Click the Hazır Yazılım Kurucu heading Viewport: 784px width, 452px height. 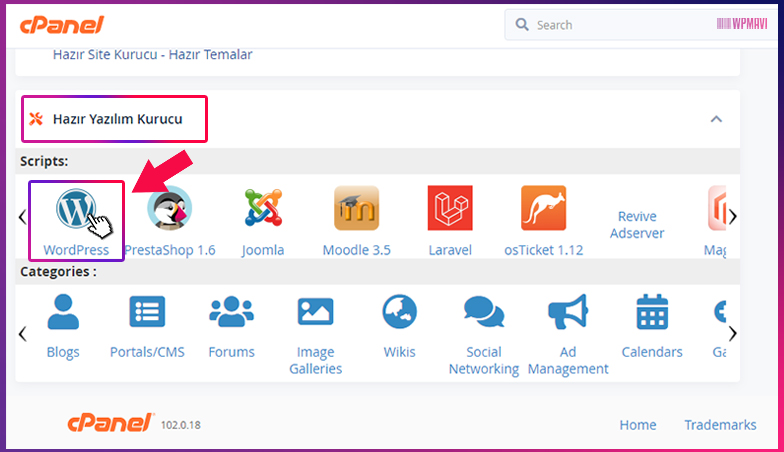(118, 119)
